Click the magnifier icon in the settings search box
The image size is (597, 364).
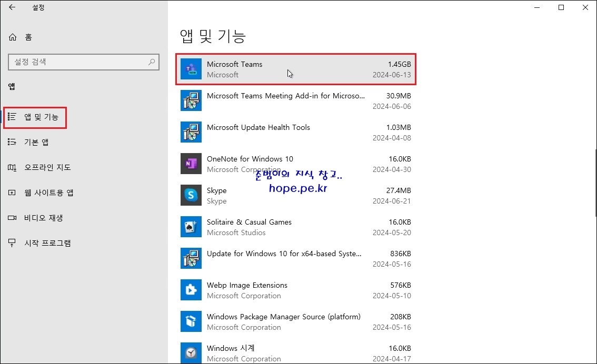[x=152, y=62]
